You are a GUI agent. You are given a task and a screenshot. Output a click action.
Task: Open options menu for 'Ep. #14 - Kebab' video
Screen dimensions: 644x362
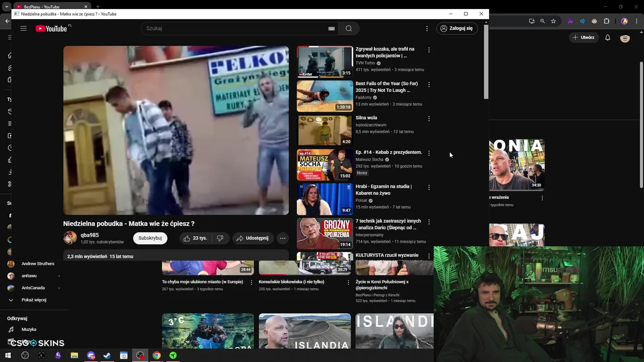point(429,153)
